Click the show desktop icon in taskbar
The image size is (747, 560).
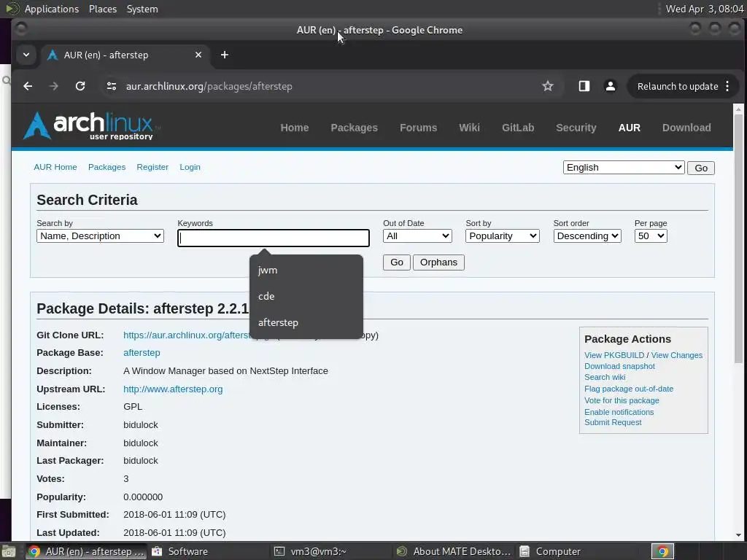click(8, 551)
